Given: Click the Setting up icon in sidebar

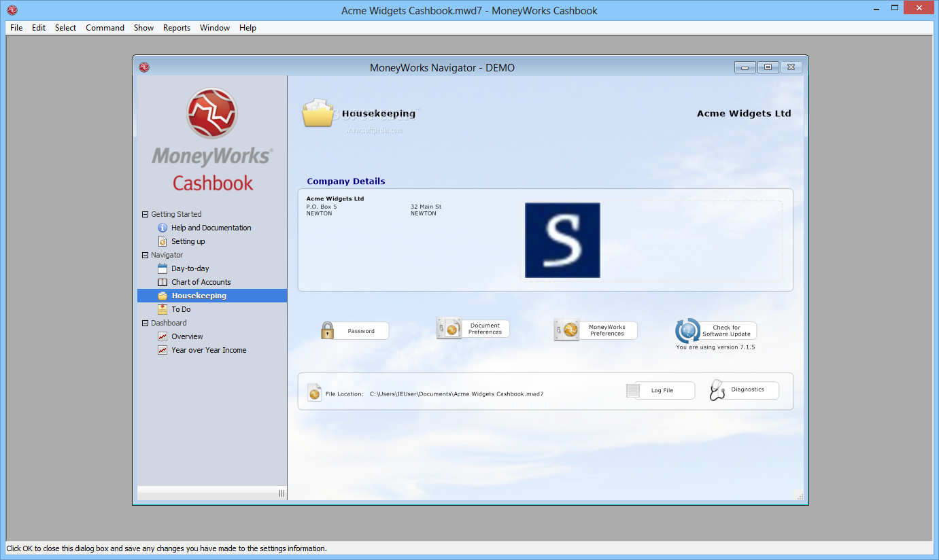Looking at the screenshot, I should coord(163,241).
